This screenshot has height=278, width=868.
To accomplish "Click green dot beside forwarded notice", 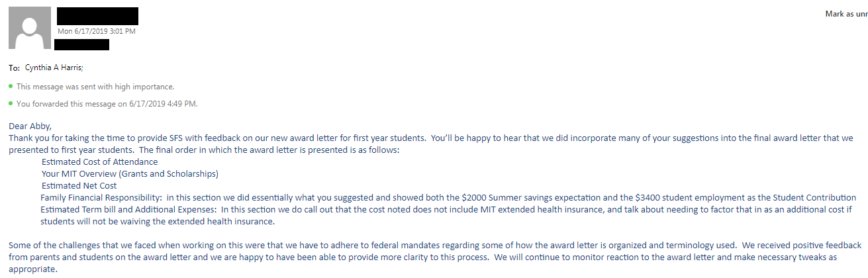I will click(11, 103).
